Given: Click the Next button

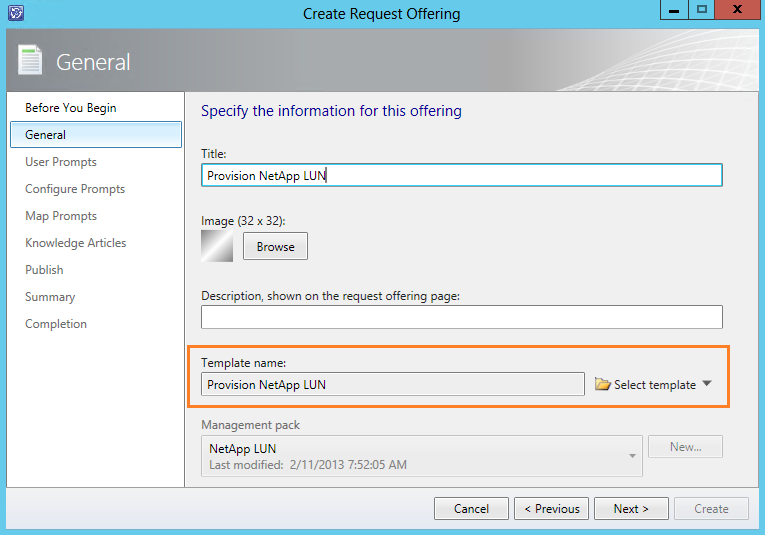Looking at the screenshot, I should coord(631,509).
